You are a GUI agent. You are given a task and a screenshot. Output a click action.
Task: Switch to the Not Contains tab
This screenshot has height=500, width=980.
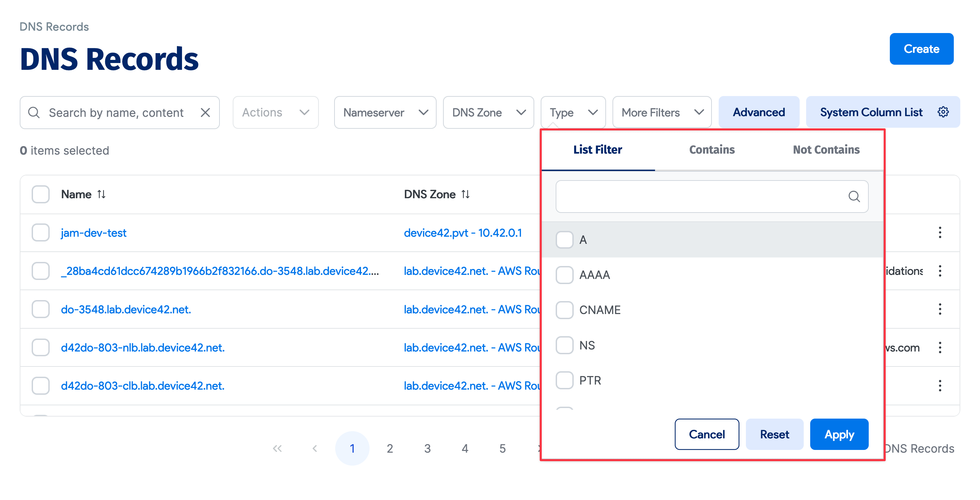826,150
